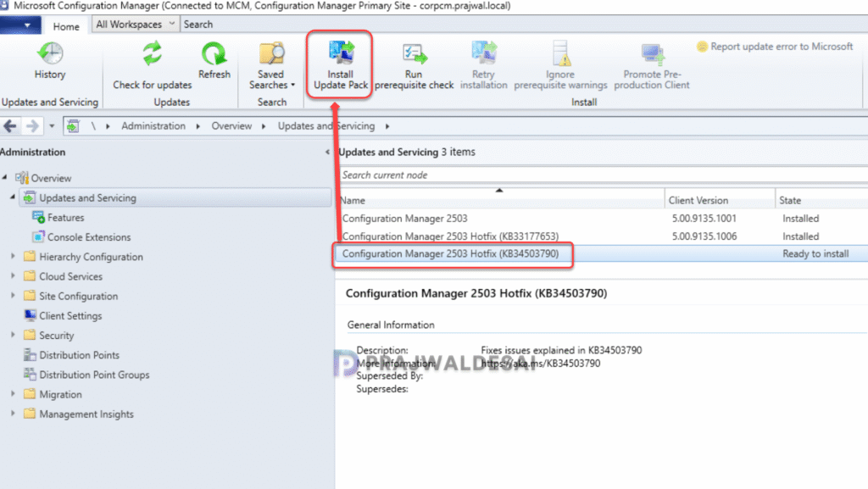Select Hotfix KB34503790 row
Viewport: 868px width, 489px height.
604,254
